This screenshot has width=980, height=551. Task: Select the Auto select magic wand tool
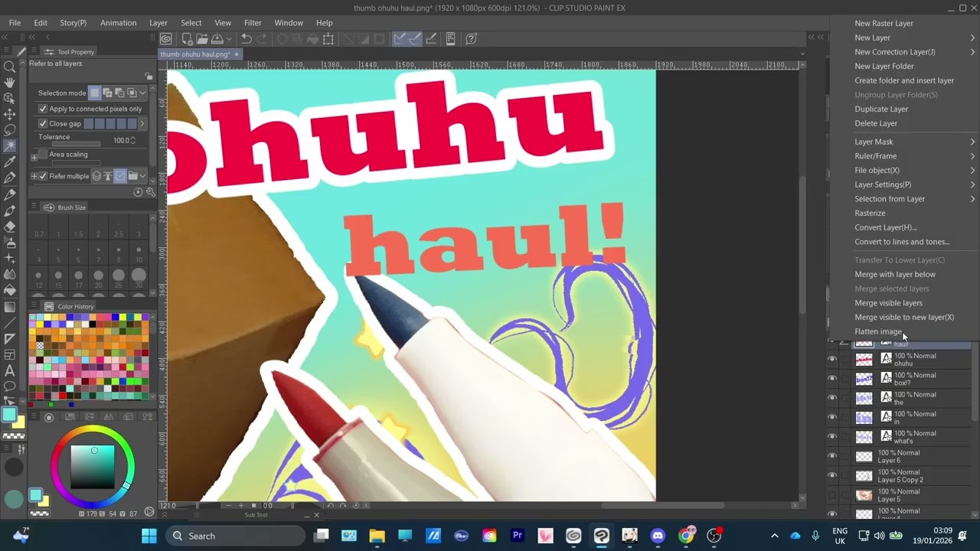[10, 145]
